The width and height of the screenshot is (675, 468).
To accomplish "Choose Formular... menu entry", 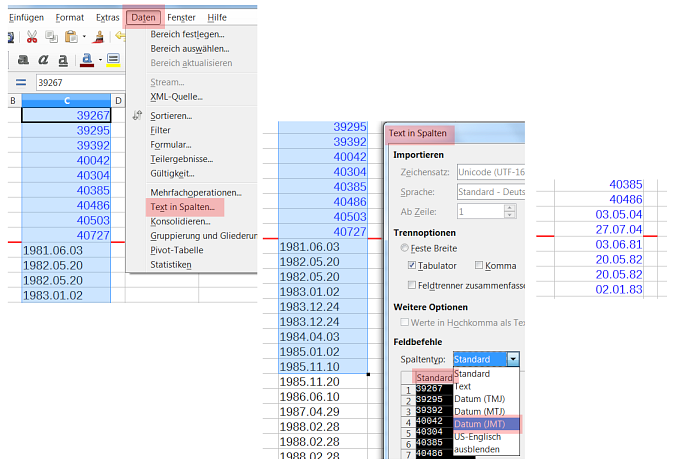I will 171,145.
